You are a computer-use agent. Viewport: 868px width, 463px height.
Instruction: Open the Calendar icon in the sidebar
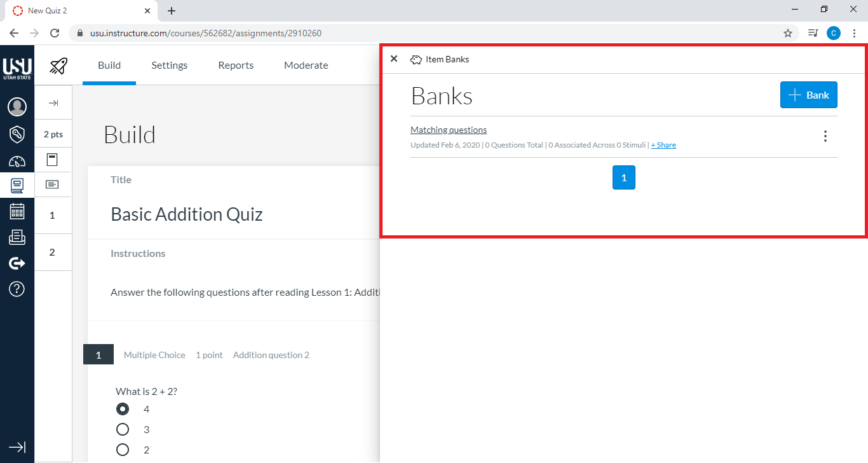(x=17, y=211)
